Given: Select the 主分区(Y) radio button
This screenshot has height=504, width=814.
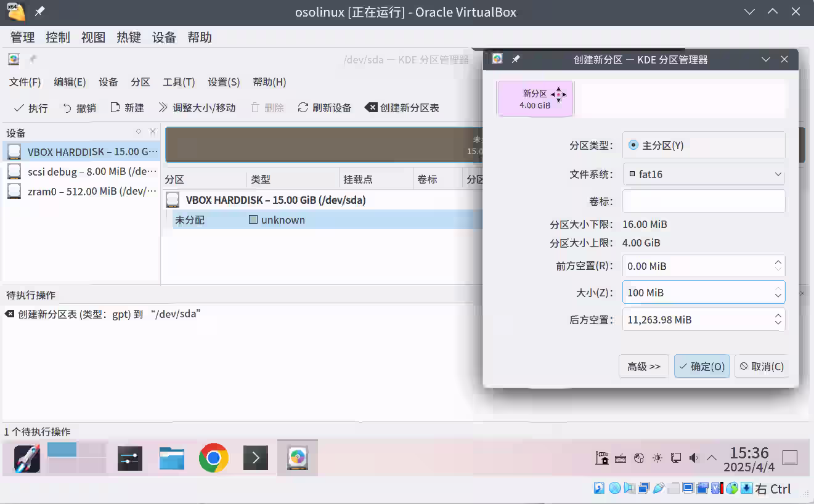Looking at the screenshot, I should (633, 145).
